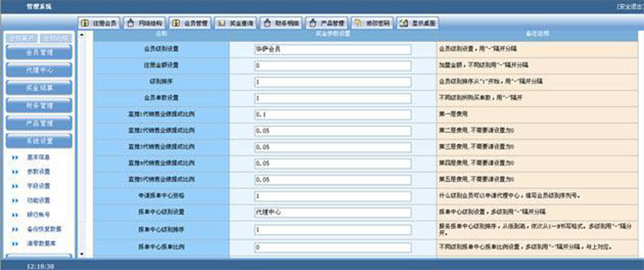Screen dimensions: 644x270
Task: Focus the 直推2代销售业绩提成比例 input
Action: pyautogui.click(x=333, y=131)
